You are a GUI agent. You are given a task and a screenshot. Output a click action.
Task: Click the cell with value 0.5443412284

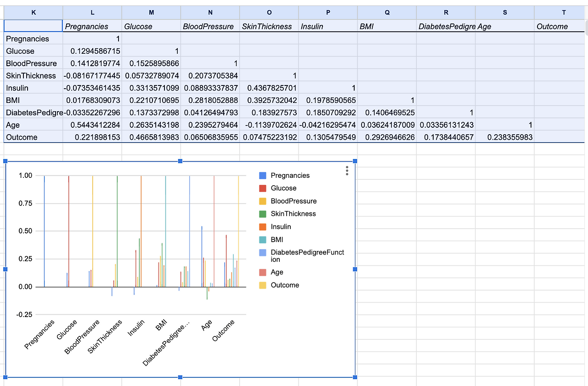92,125
